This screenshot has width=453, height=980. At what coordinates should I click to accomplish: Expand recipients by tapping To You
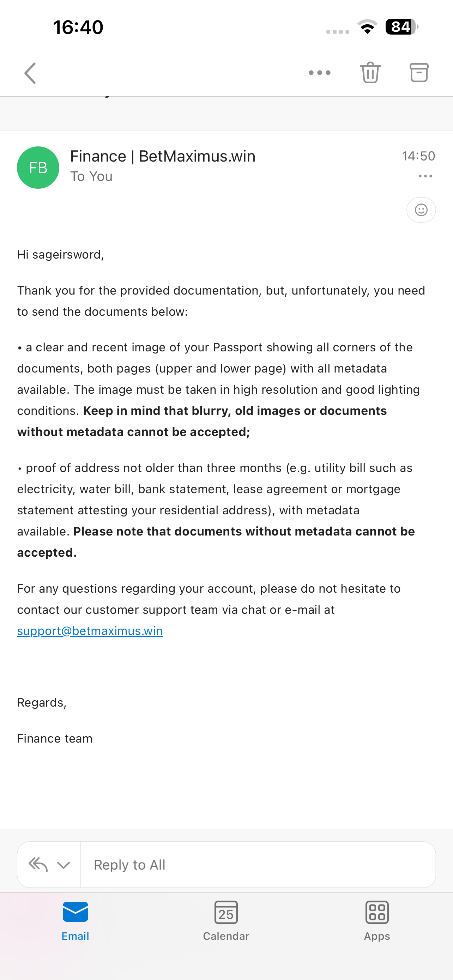point(91,176)
